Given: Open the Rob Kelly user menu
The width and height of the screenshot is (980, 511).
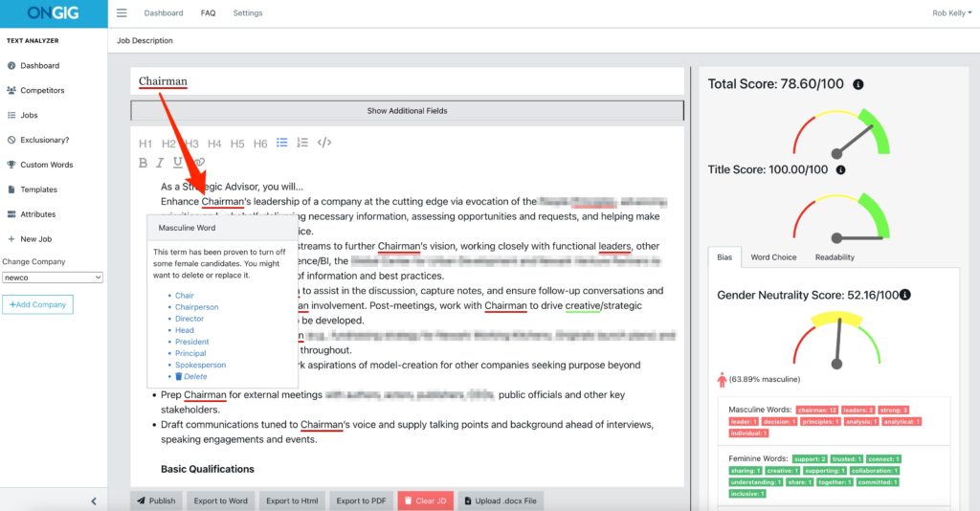Looking at the screenshot, I should click(x=951, y=13).
